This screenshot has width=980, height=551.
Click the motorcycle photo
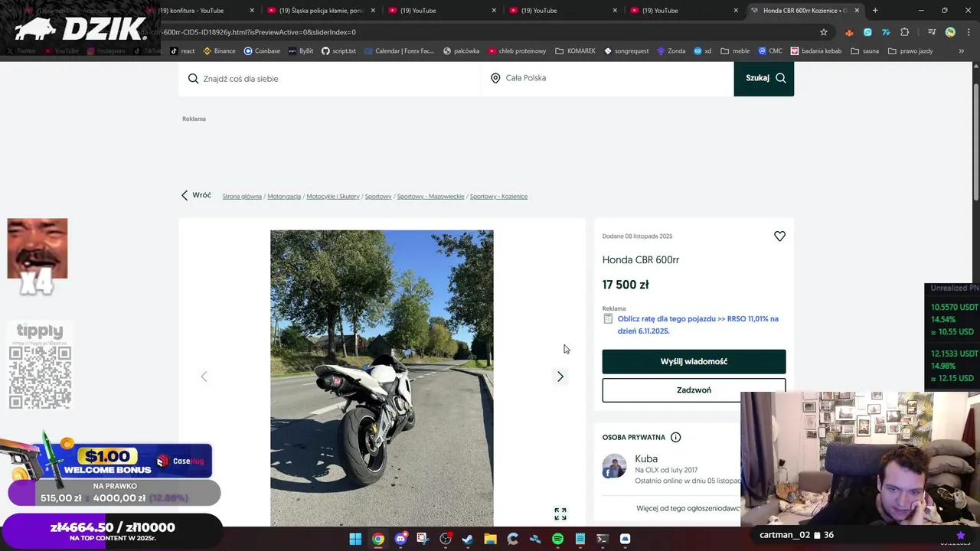tap(381, 378)
